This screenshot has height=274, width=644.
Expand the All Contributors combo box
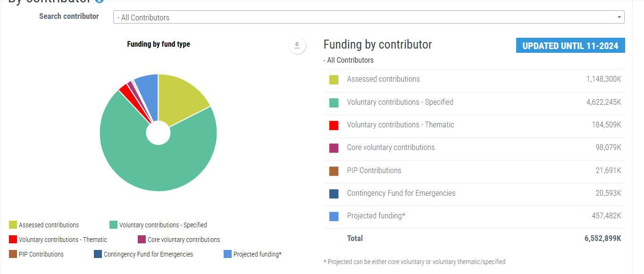coord(368,17)
